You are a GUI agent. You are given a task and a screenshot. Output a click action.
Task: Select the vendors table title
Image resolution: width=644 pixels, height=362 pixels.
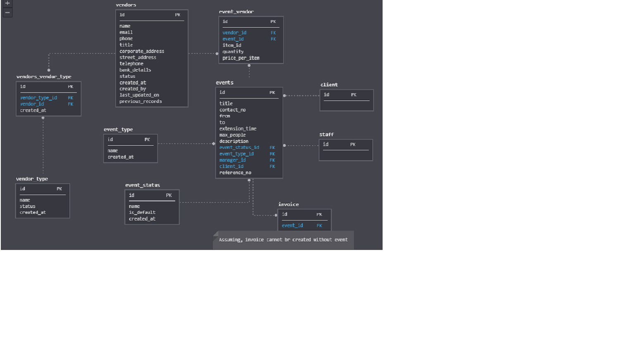click(126, 5)
